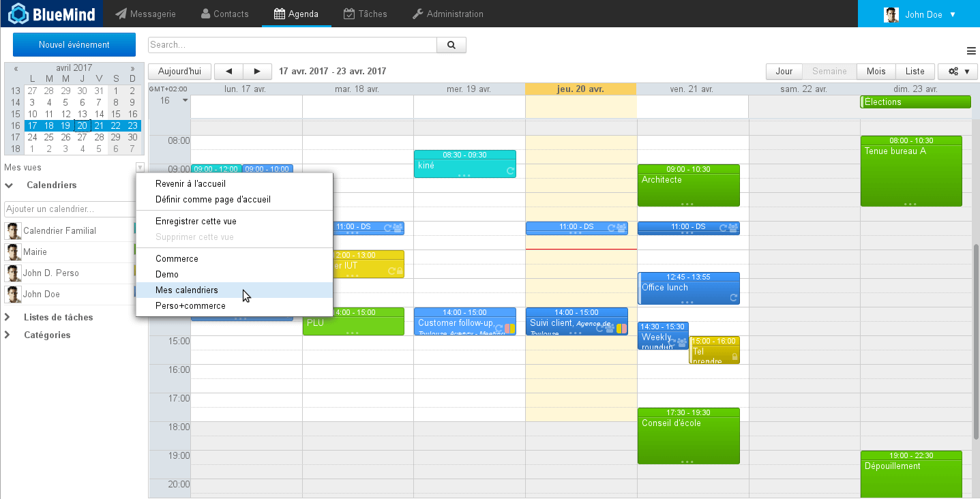Click the BlueMind logo
980x499 pixels.
click(x=48, y=14)
